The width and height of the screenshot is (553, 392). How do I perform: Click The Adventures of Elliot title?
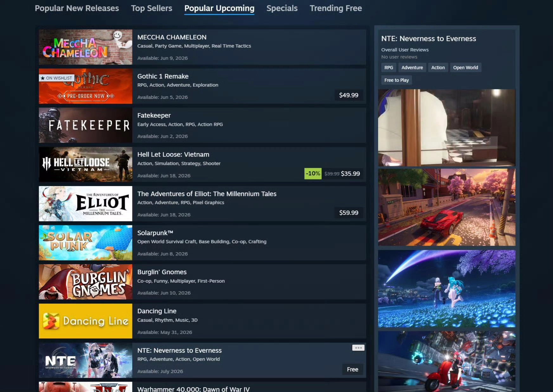[x=207, y=194]
